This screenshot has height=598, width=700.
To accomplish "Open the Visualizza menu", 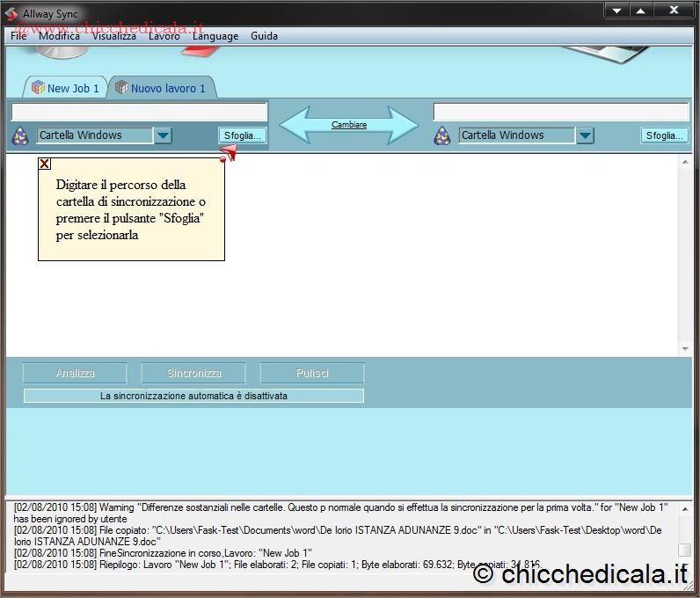I will [114, 36].
